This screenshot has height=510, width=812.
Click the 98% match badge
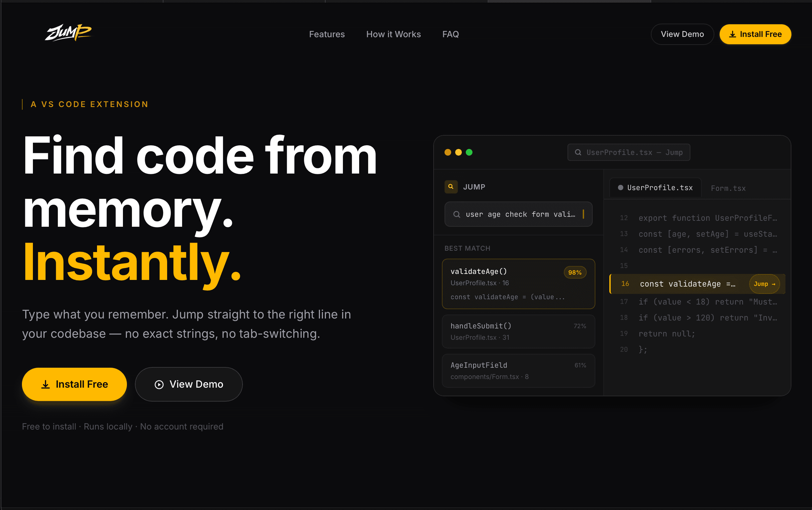(x=575, y=272)
